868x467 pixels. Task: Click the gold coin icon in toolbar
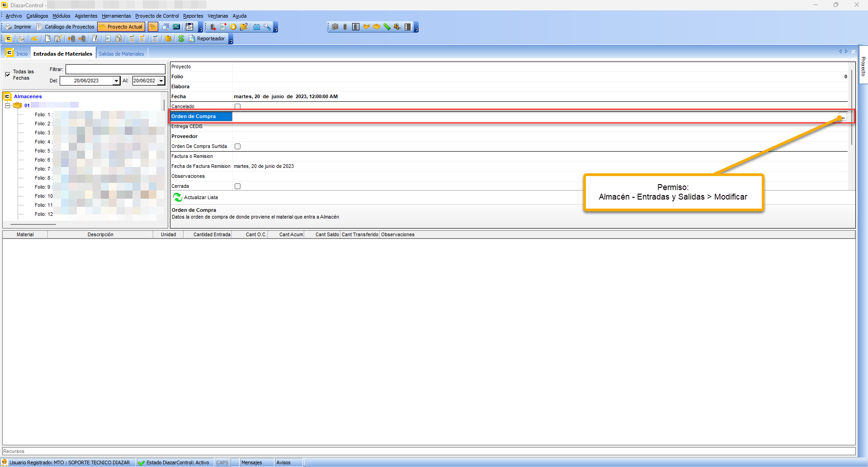point(233,27)
